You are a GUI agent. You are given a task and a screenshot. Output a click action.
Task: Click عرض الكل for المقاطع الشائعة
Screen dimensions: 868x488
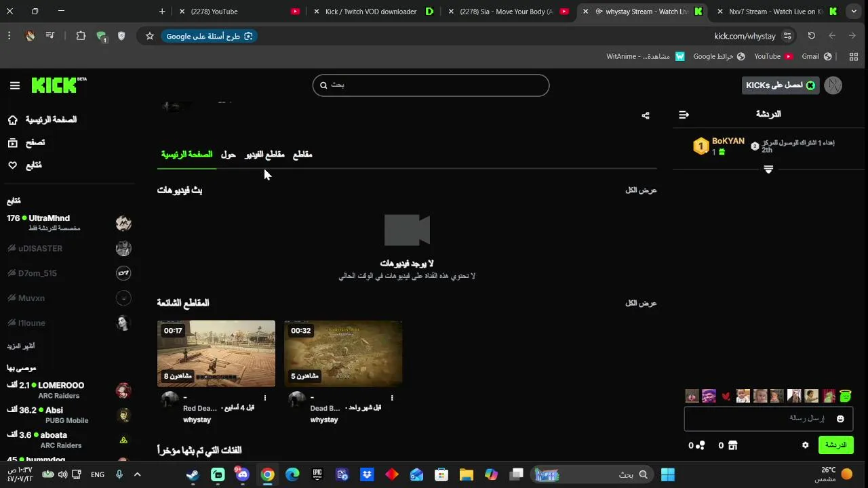click(641, 304)
